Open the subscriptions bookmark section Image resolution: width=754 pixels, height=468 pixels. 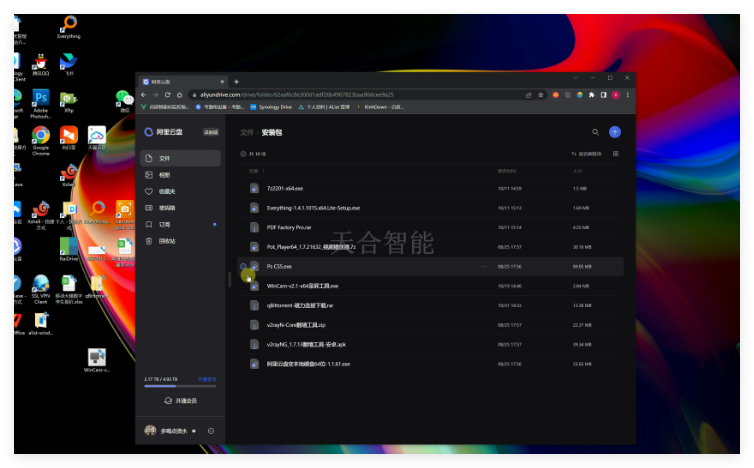180,225
